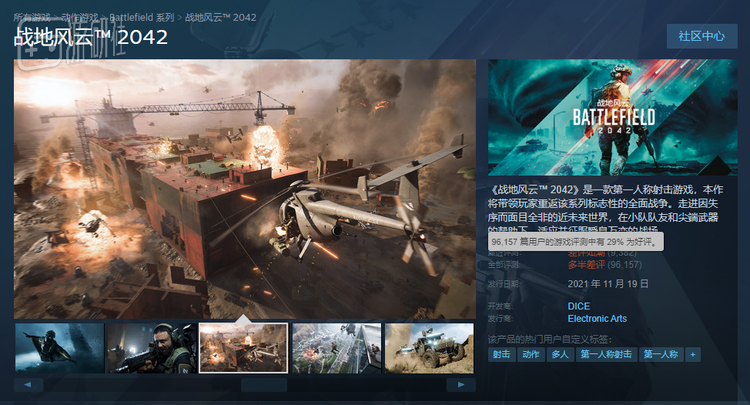Click the + button to add tags
750x405 pixels.
coord(693,354)
